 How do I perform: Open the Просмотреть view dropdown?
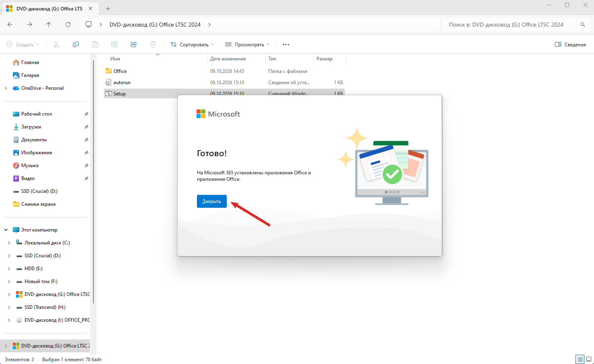tap(247, 44)
